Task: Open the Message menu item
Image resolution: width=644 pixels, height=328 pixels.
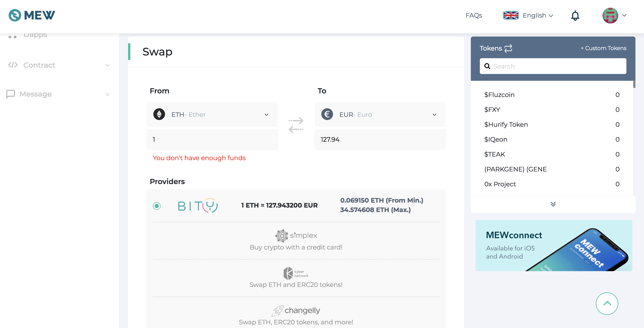Action: [35, 94]
